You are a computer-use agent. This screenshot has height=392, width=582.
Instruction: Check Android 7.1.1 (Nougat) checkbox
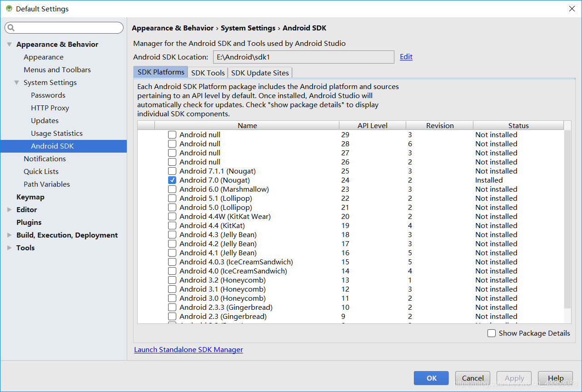coord(172,171)
